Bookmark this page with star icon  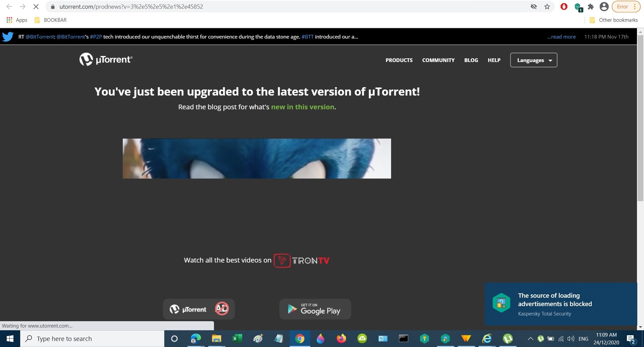click(547, 6)
